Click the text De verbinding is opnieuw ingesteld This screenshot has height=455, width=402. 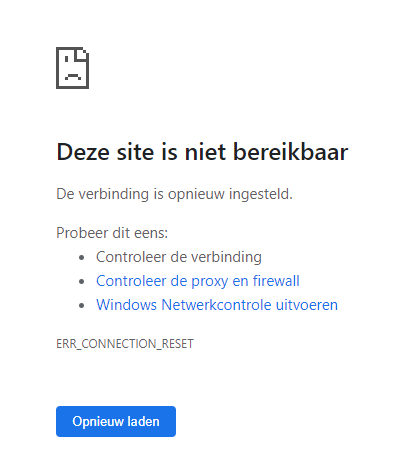click(x=174, y=194)
